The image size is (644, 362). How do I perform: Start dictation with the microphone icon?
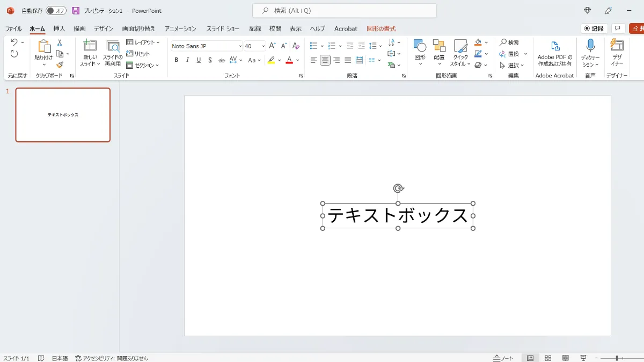(x=590, y=46)
